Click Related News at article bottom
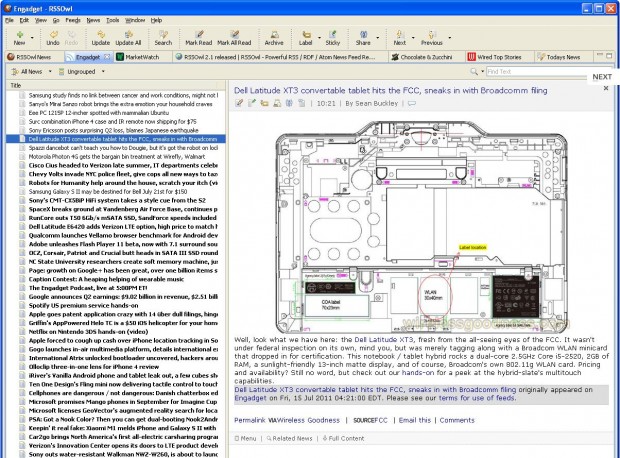The image size is (620, 458). pos(289,438)
